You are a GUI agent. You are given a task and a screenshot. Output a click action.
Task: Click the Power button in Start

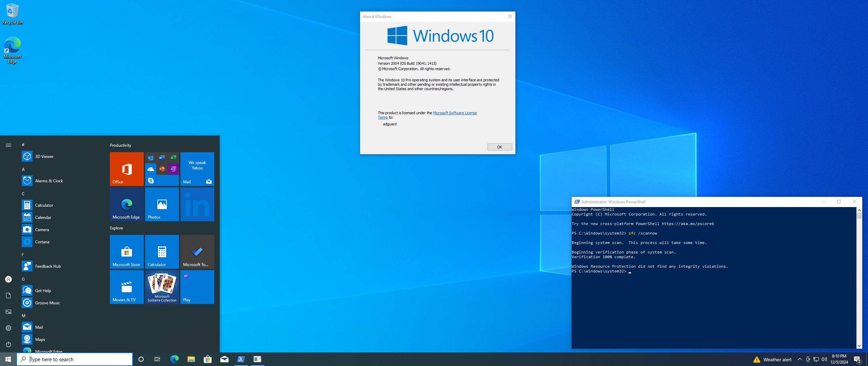(8, 344)
